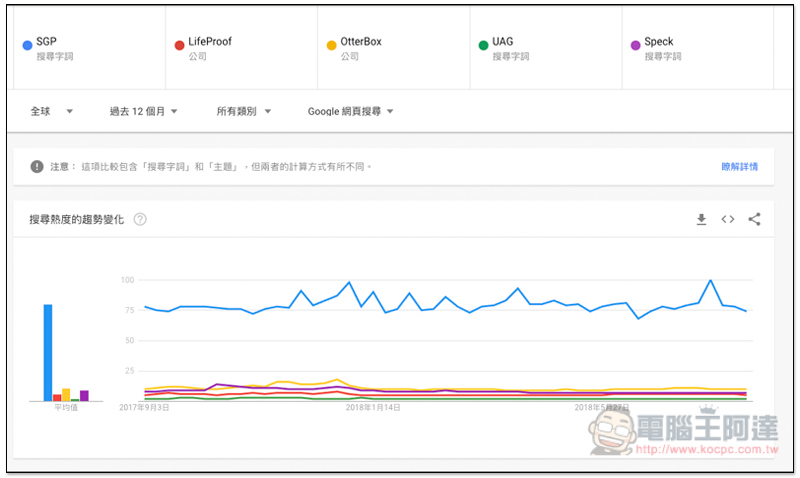Click the purple Speck color dot
This screenshot has width=800, height=478.
[635, 45]
